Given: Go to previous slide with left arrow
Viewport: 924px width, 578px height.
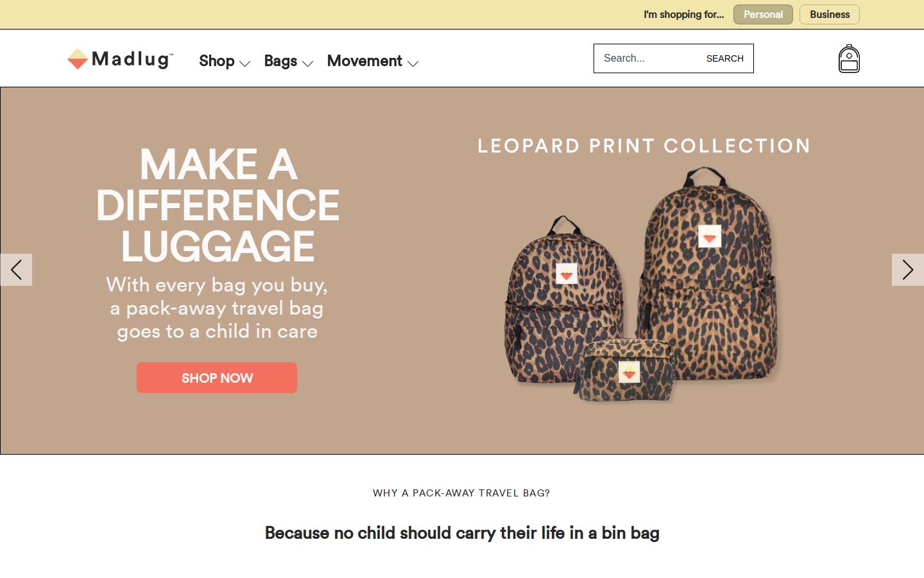Looking at the screenshot, I should pyautogui.click(x=16, y=270).
